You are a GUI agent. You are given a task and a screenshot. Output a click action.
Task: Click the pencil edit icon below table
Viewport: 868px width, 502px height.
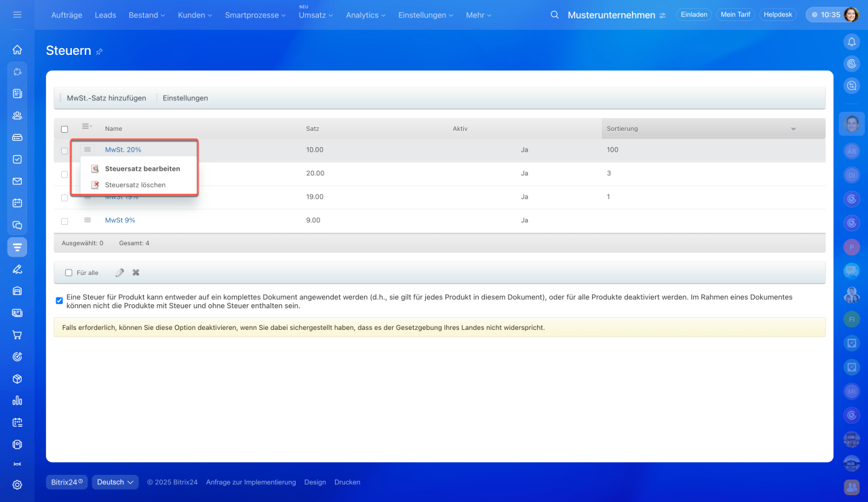click(x=120, y=272)
